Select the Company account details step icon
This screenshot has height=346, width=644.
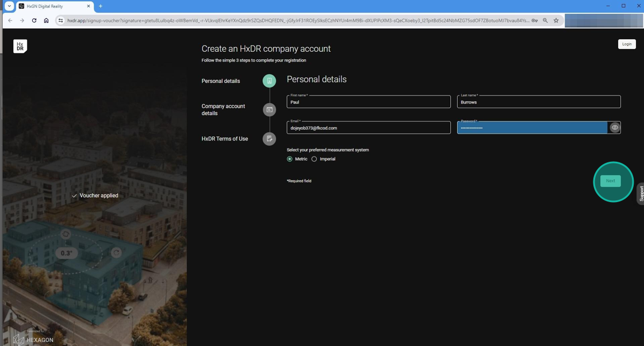[270, 110]
